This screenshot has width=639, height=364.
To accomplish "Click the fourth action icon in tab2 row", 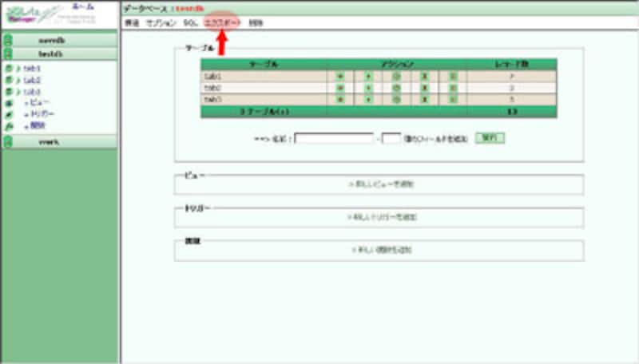I will [x=425, y=88].
